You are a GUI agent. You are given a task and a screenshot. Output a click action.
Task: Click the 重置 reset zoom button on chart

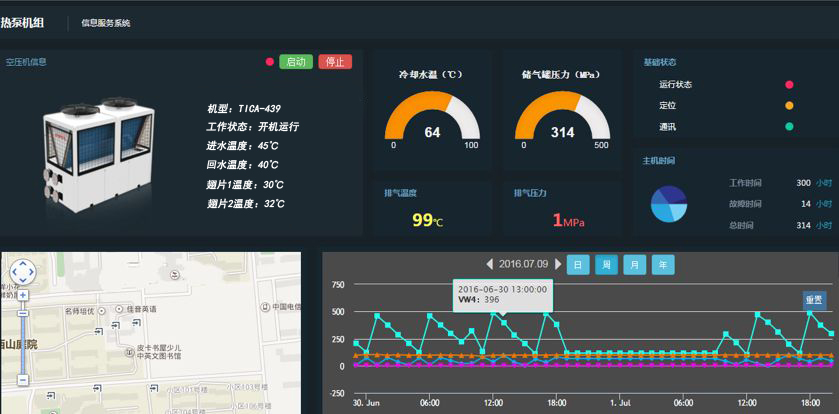(814, 299)
